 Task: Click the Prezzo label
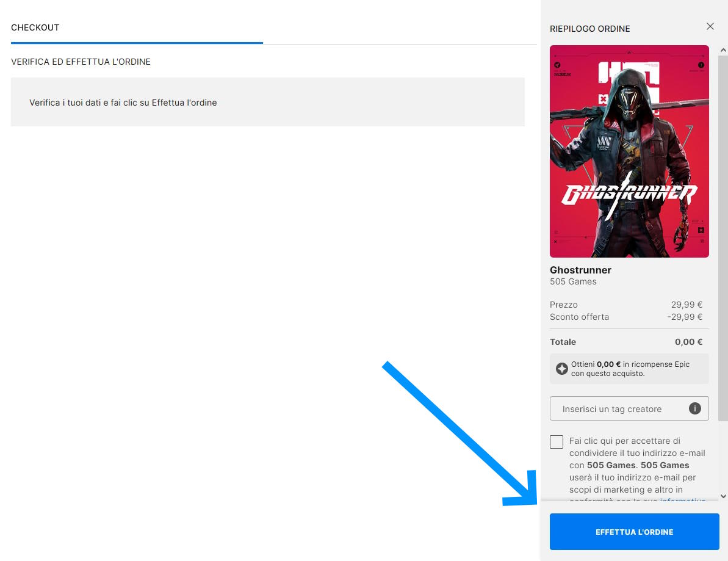(x=564, y=305)
